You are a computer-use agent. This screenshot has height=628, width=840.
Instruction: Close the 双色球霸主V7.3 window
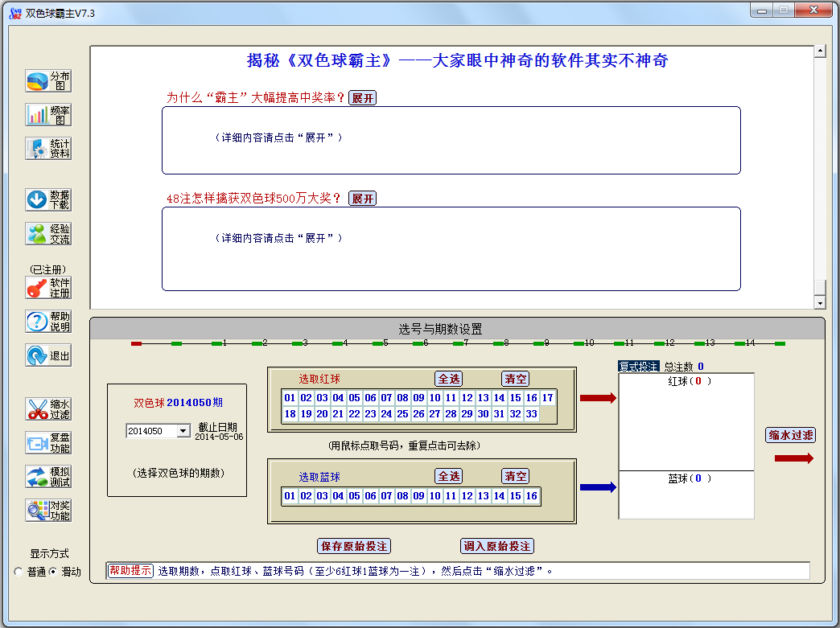point(813,10)
